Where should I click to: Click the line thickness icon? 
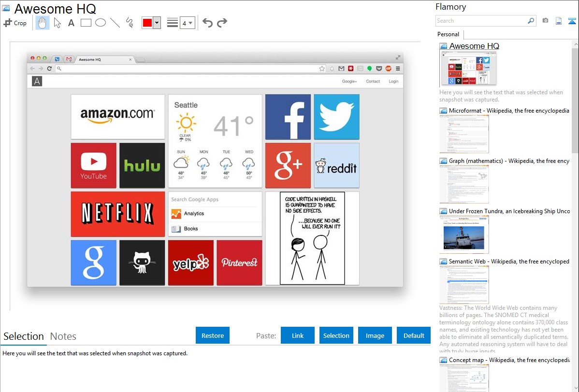[x=173, y=23]
